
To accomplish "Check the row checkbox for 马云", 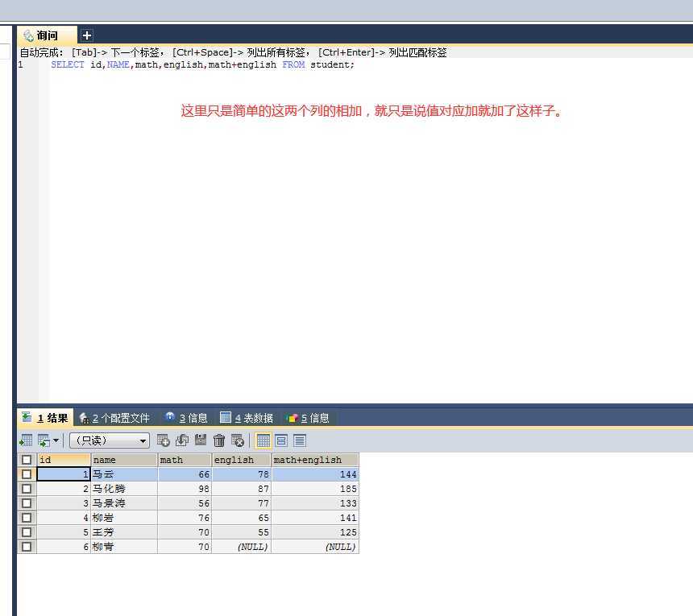I will coord(27,474).
